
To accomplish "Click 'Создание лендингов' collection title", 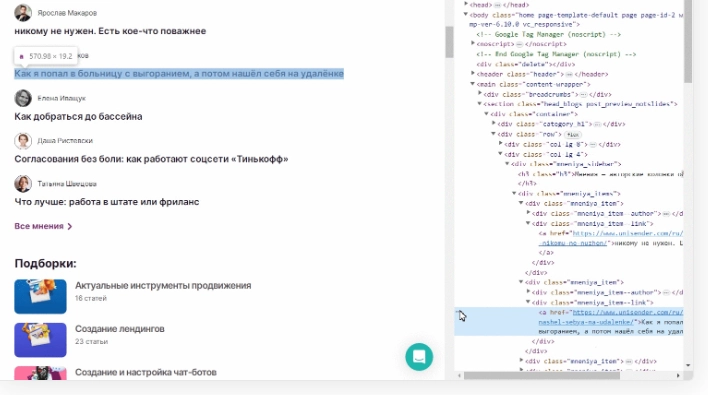I will click(x=120, y=329).
